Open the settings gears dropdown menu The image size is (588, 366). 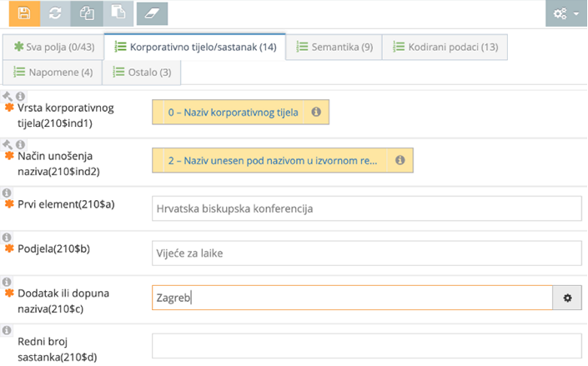tap(565, 14)
